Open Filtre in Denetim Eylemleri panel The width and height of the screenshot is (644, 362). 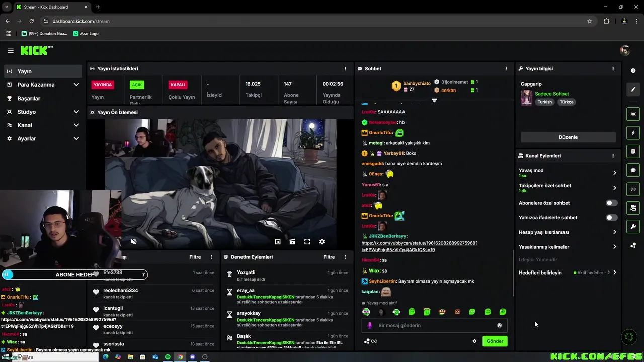click(x=329, y=257)
